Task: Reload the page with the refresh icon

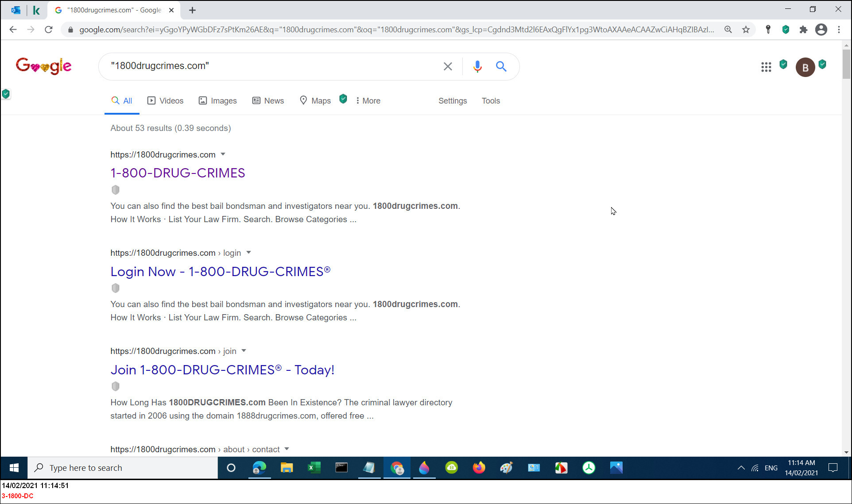Action: (49, 29)
